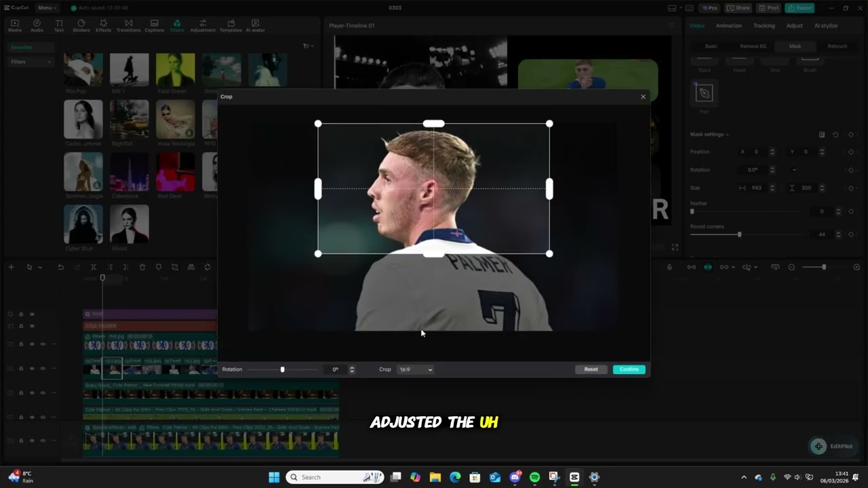Switch to the AI stylize tab
The height and width of the screenshot is (488, 868).
pos(826,26)
